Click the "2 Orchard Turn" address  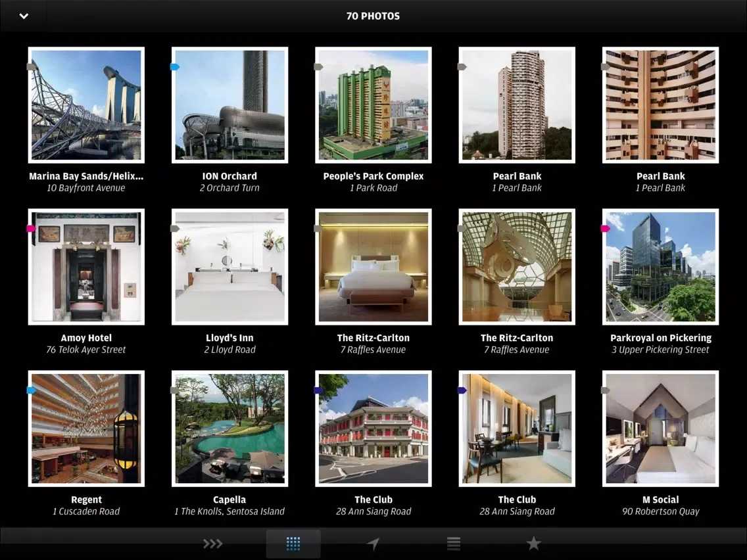coord(229,188)
